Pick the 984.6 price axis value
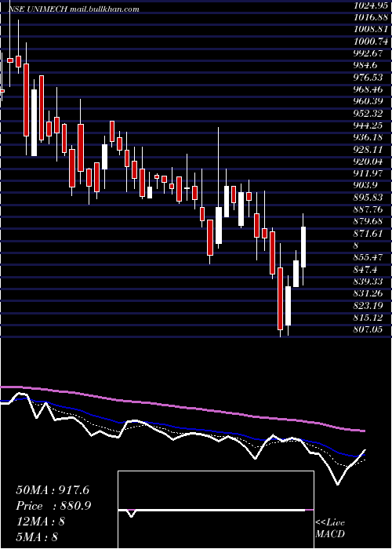 366,65
